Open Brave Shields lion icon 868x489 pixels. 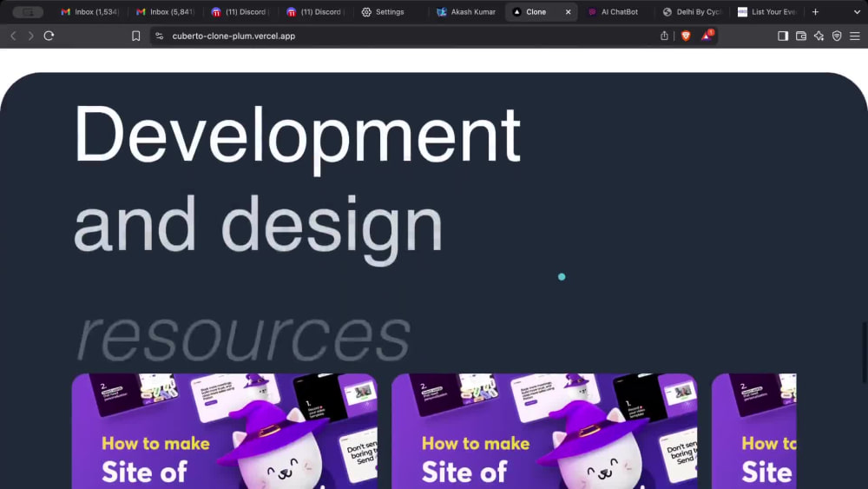click(686, 36)
